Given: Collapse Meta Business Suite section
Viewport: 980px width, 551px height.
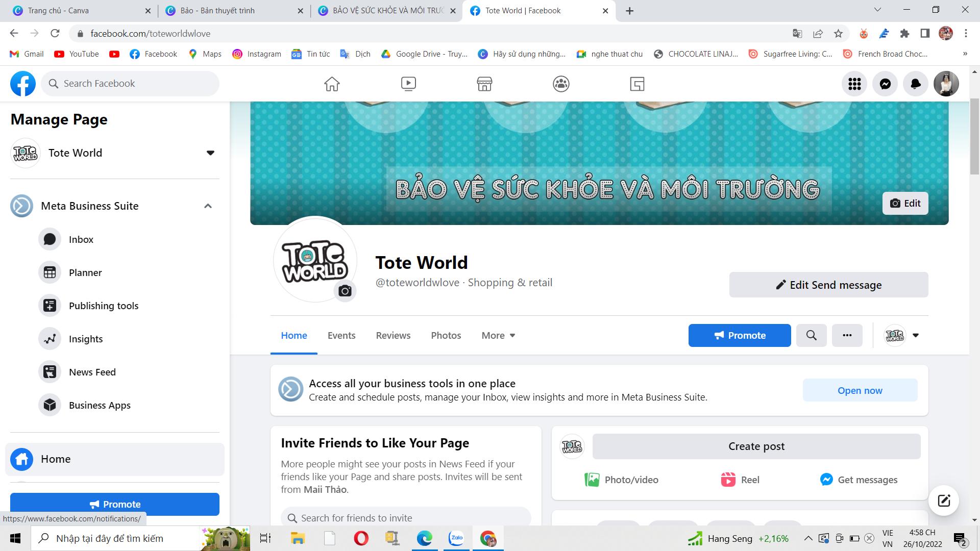Looking at the screenshot, I should pyautogui.click(x=208, y=206).
